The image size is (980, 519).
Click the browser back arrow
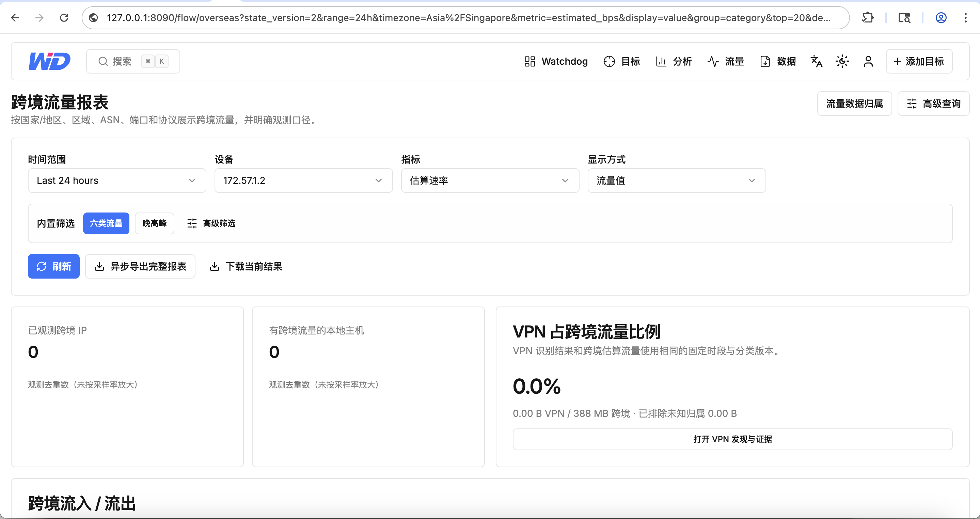coord(15,17)
